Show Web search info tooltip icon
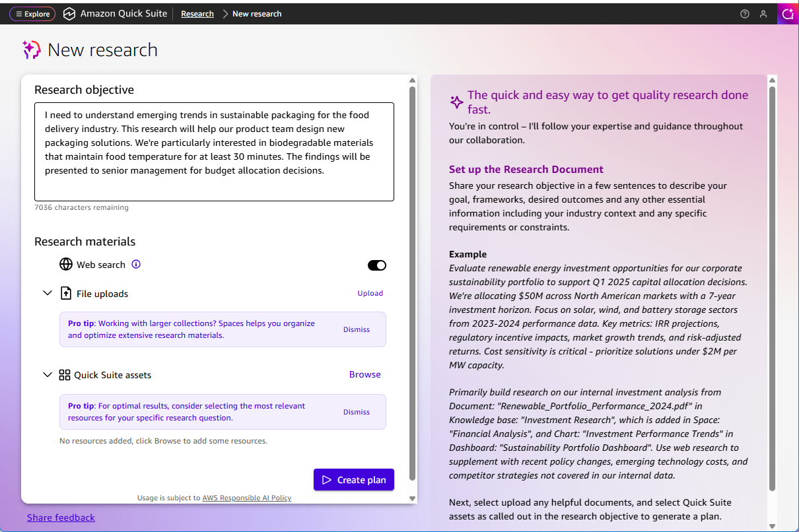799x532 pixels. point(136,264)
